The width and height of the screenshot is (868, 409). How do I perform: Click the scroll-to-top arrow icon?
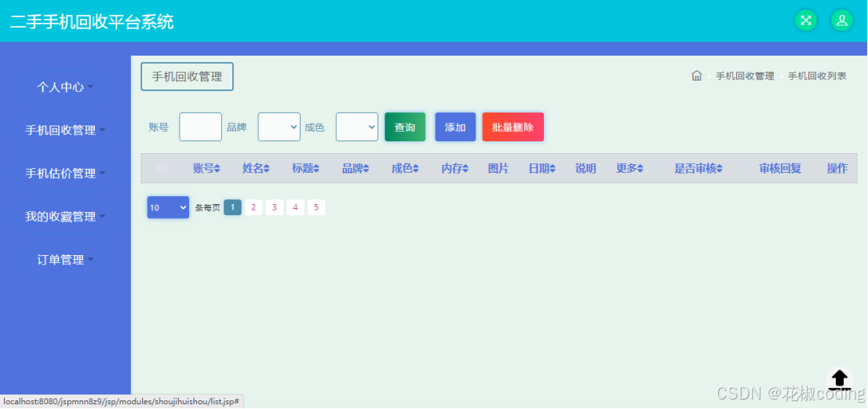(x=840, y=379)
